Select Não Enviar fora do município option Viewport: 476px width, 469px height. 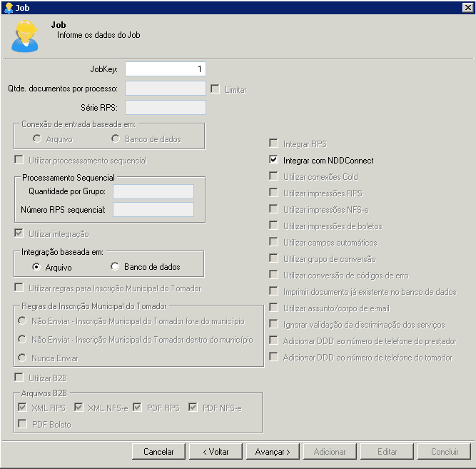click(x=22, y=321)
